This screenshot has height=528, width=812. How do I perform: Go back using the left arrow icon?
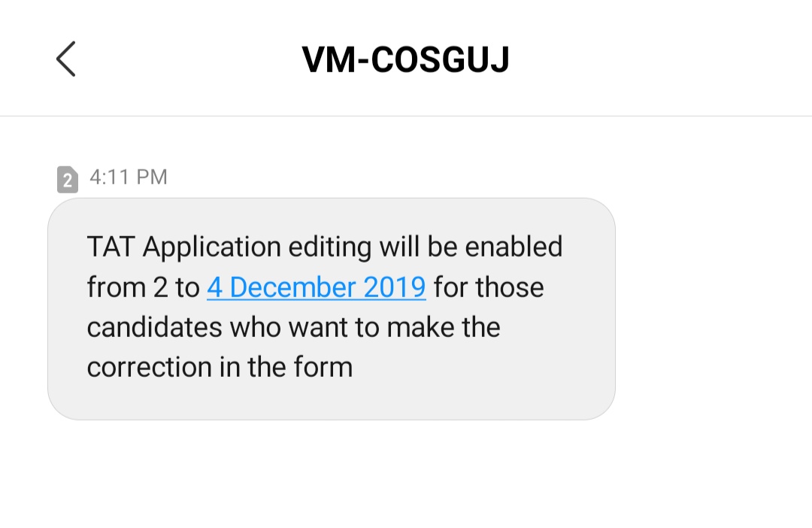pyautogui.click(x=65, y=59)
